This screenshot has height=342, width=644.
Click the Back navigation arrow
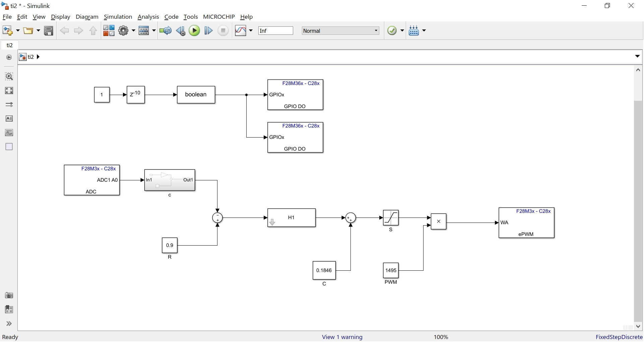64,31
